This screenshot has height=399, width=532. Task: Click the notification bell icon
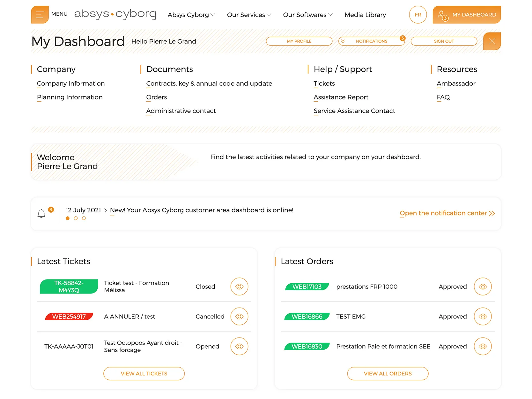click(x=41, y=214)
